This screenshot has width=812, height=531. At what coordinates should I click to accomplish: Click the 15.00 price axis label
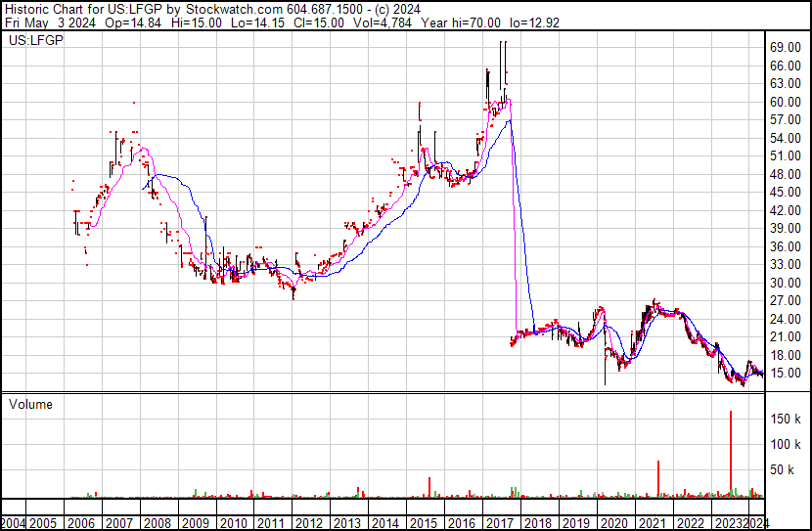pyautogui.click(x=786, y=374)
